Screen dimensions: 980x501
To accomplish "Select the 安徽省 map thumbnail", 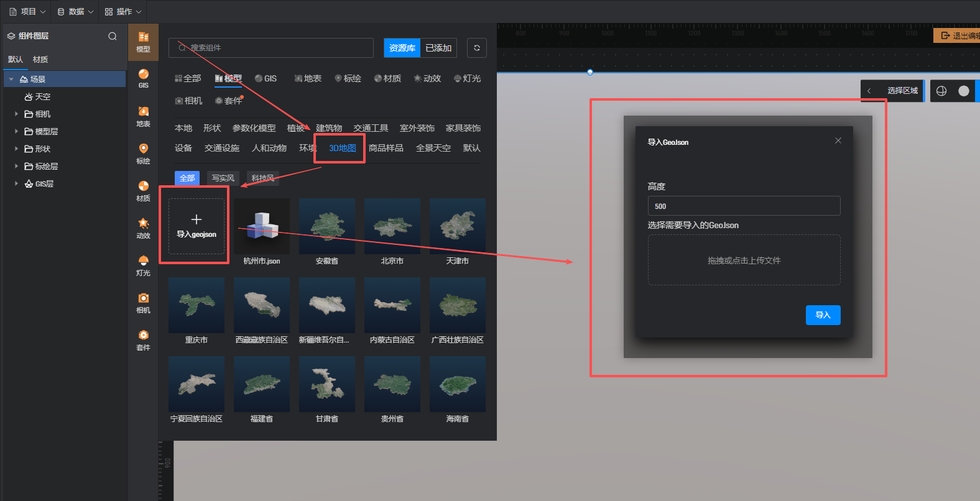I will click(x=326, y=226).
